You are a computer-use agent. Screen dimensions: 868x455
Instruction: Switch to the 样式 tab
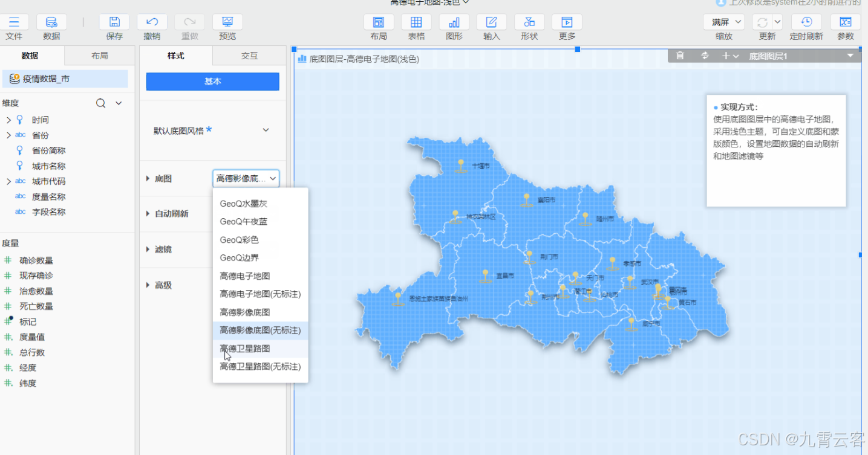pos(176,56)
